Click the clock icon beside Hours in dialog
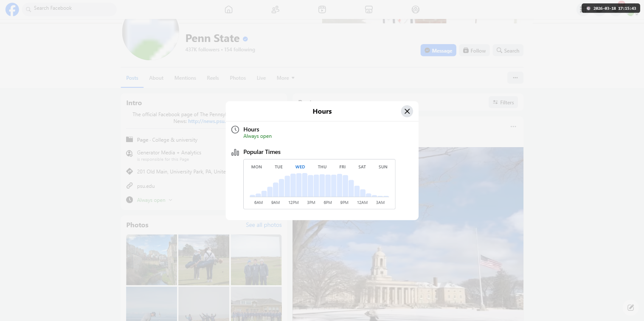This screenshot has width=644, height=321. tap(235, 130)
